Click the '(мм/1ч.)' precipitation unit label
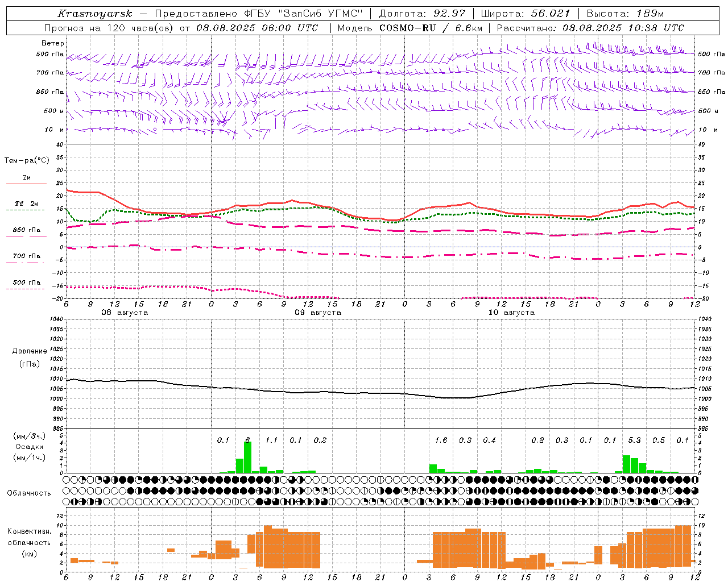Image resolution: width=728 pixels, height=582 pixels. pos(28,458)
